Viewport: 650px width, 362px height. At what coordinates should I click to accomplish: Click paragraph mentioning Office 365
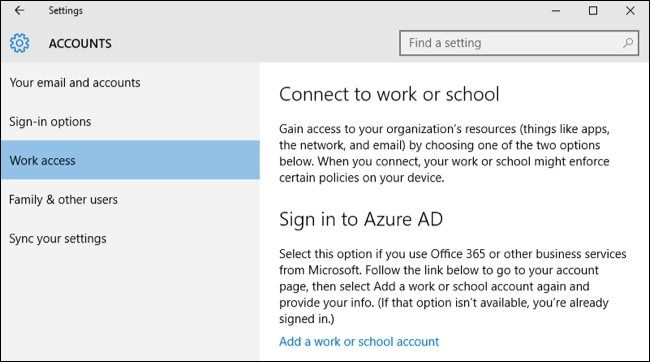tap(453, 286)
